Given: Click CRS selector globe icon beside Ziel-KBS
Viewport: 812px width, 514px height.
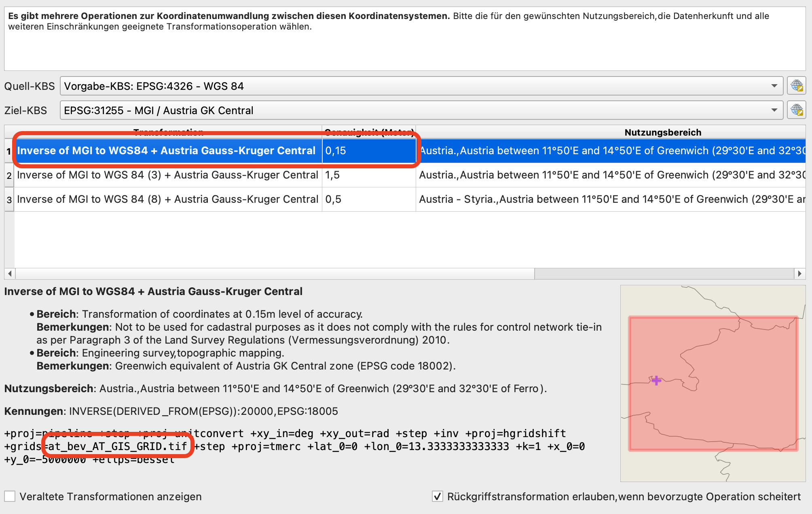Looking at the screenshot, I should 796,110.
